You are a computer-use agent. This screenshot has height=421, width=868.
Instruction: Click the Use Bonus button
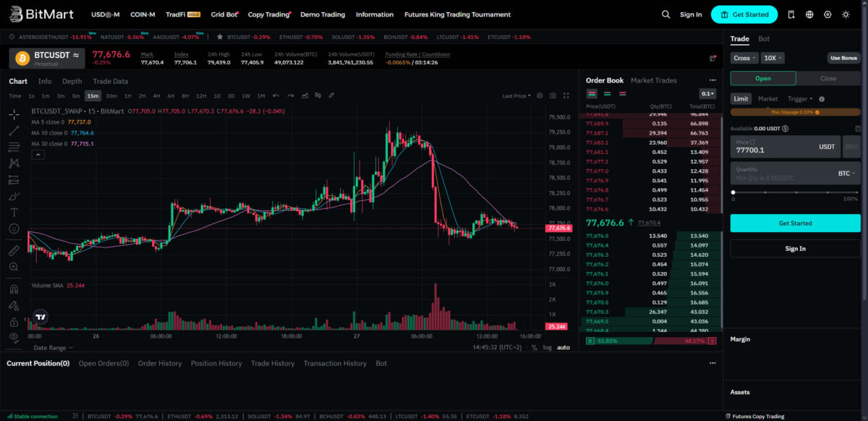(844, 58)
